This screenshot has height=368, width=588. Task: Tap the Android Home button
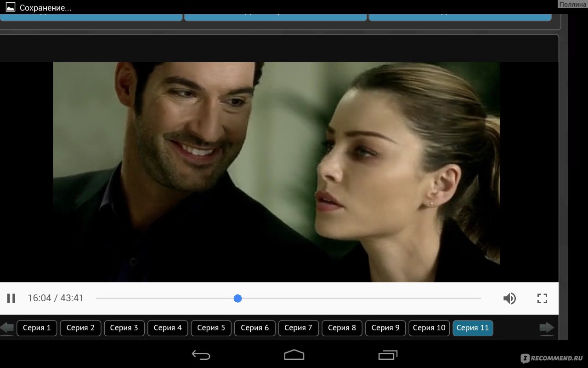pos(294,355)
